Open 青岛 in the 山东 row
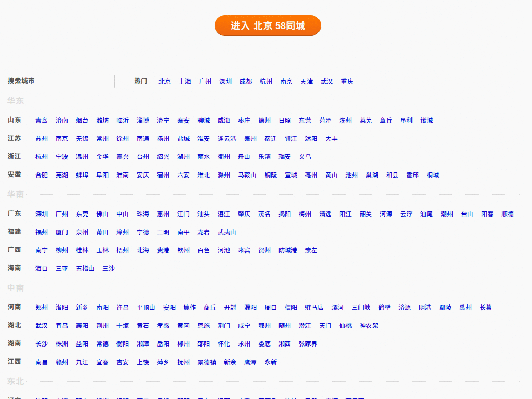 pyautogui.click(x=42, y=121)
